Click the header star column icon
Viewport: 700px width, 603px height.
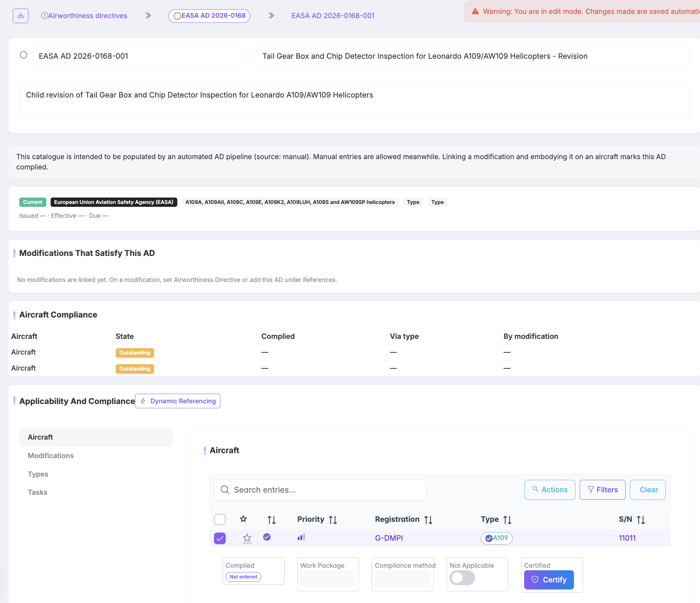(244, 519)
